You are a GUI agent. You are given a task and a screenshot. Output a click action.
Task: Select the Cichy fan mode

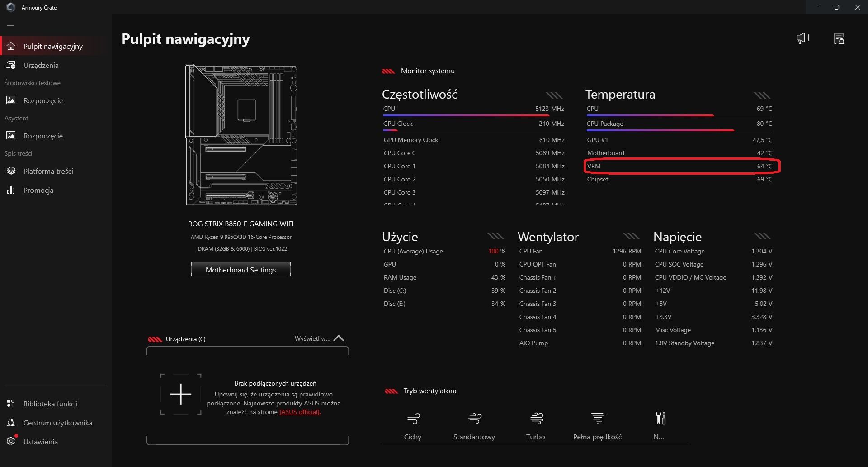coord(413,426)
